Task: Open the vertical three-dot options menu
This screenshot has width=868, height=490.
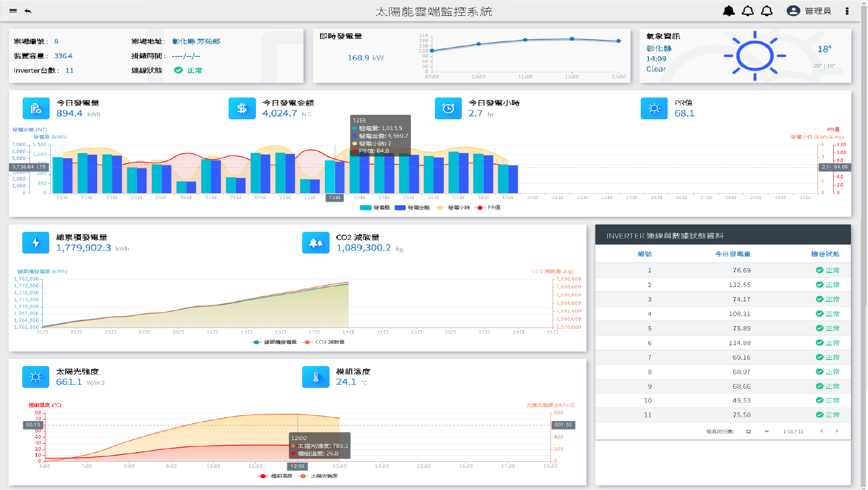Action: tap(847, 11)
